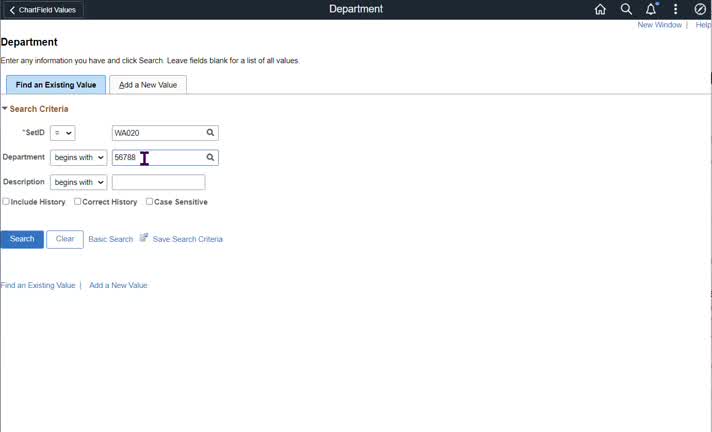
Task: Enable Correct History checkbox
Action: (x=78, y=201)
